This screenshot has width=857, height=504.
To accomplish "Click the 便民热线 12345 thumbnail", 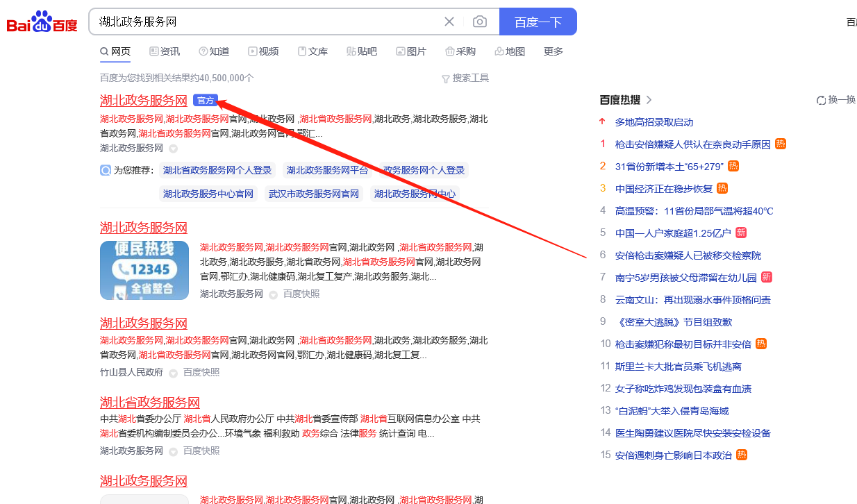I will (x=144, y=270).
